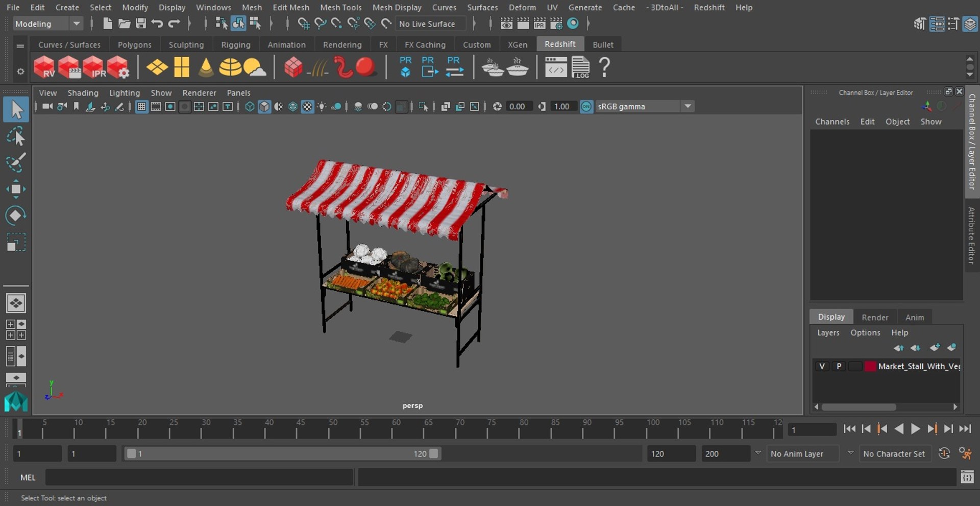
Task: Toggle smooth shade all cube icon
Action: coord(264,107)
